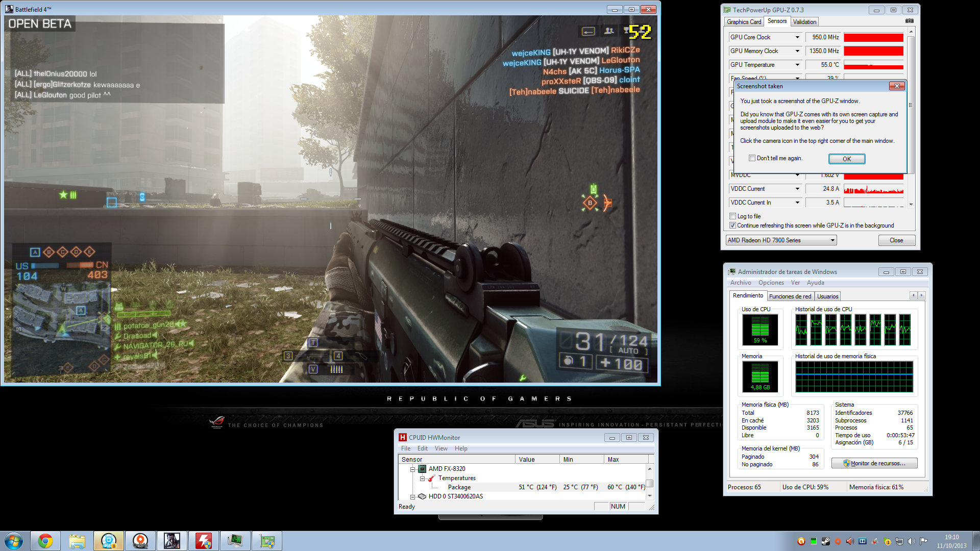
Task: Open the Ayuda menu in Task Manager
Action: [x=815, y=283]
